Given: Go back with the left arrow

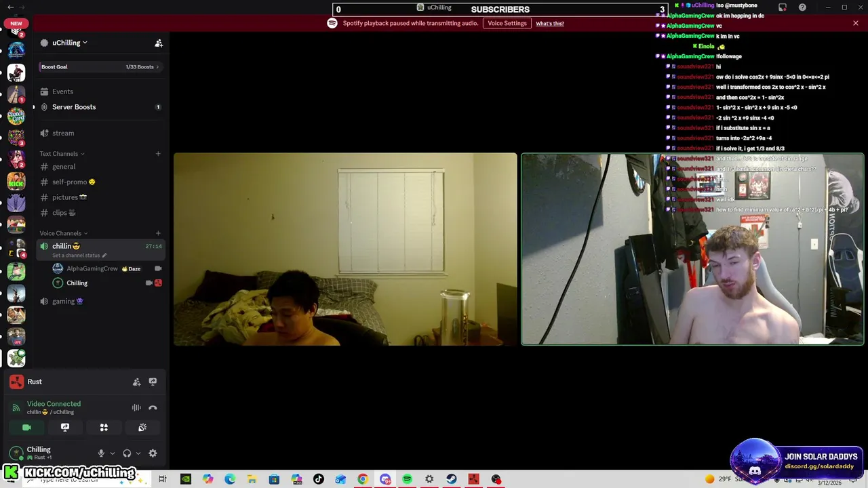Looking at the screenshot, I should [x=10, y=7].
